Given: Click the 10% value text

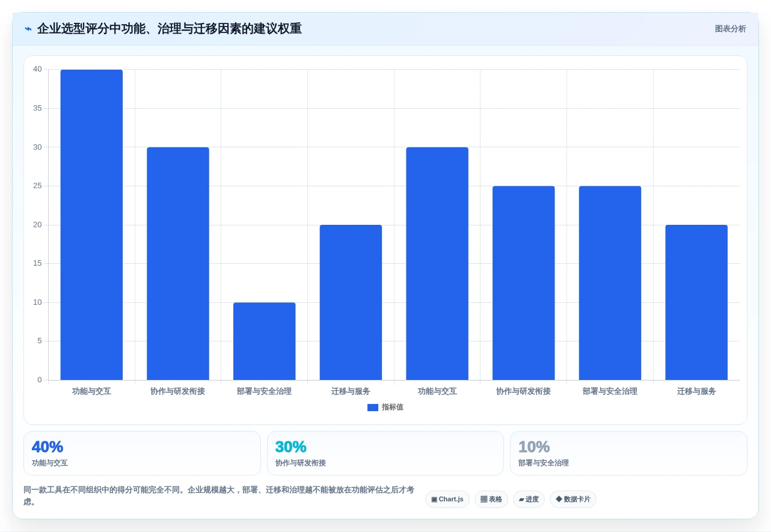Looking at the screenshot, I should point(534,447).
